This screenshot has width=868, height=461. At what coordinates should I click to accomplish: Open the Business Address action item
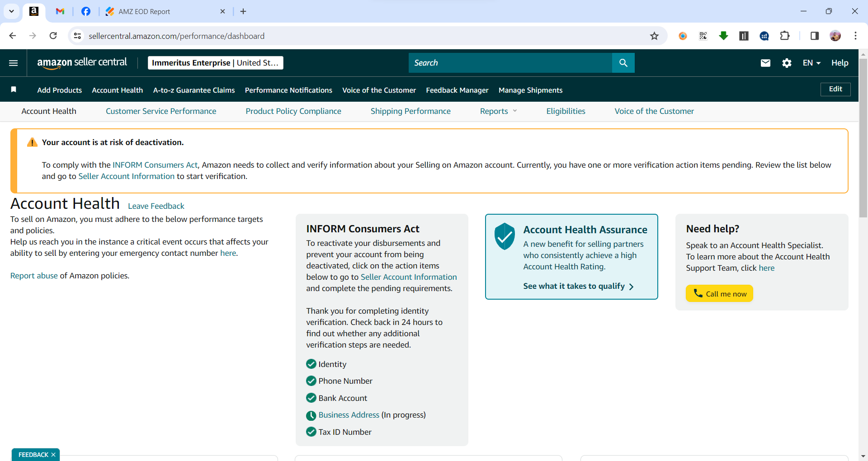349,415
